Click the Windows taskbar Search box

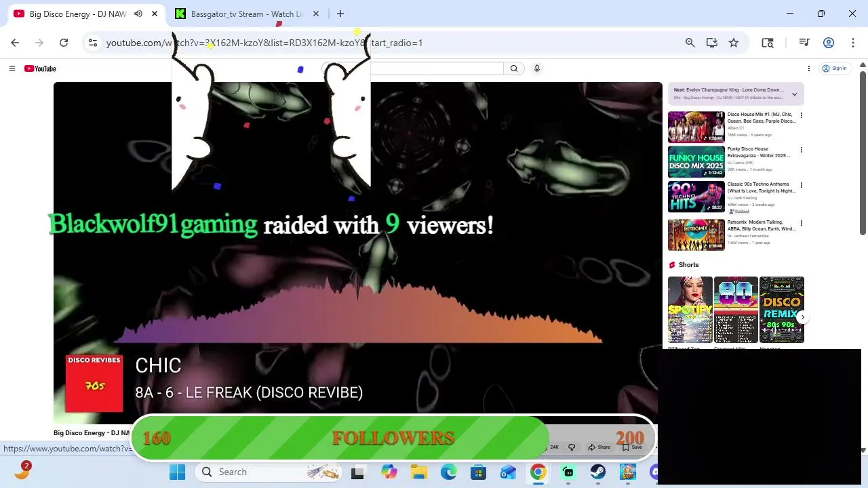268,472
